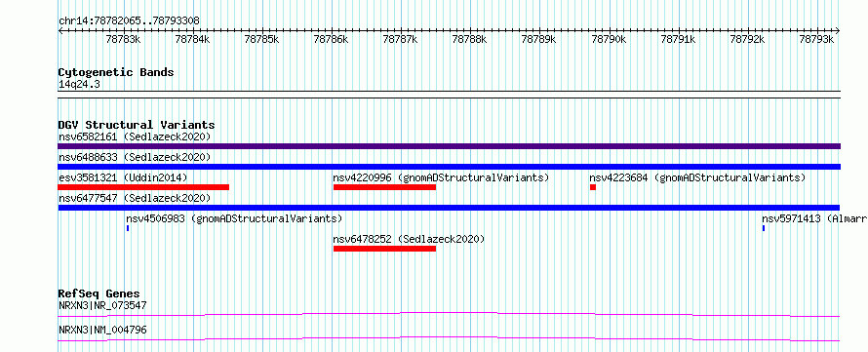Click the 78790k ruler position
Viewport: 868px width, 352px height.
(609, 39)
